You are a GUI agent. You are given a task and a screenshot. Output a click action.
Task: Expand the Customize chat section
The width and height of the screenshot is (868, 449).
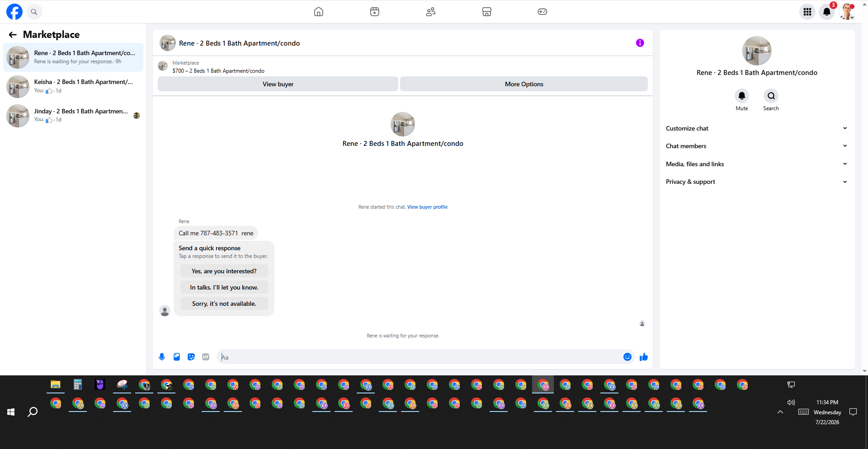point(757,128)
